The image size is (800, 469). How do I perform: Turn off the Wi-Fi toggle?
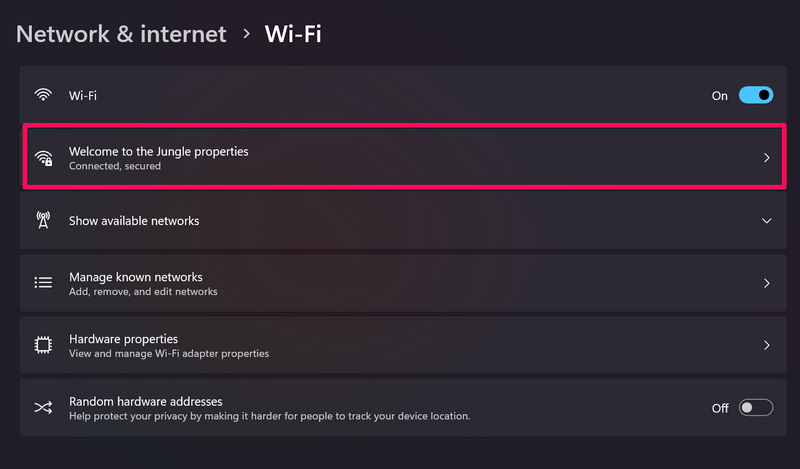click(x=756, y=96)
